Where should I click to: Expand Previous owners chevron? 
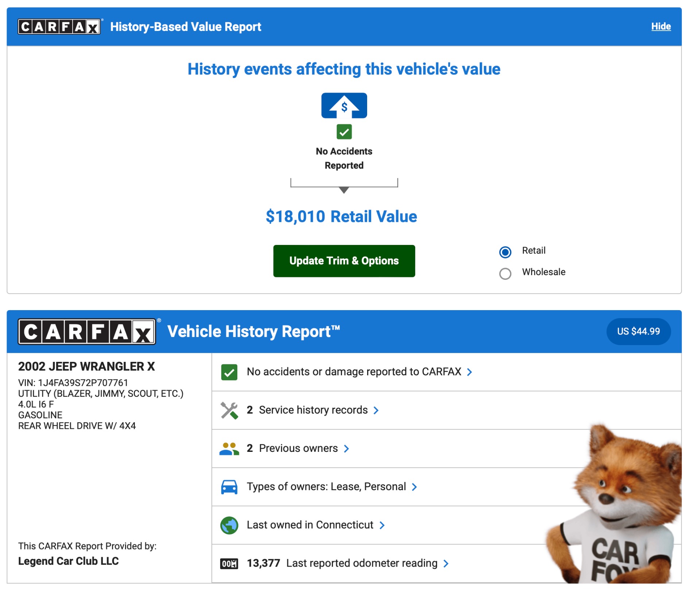tap(346, 449)
